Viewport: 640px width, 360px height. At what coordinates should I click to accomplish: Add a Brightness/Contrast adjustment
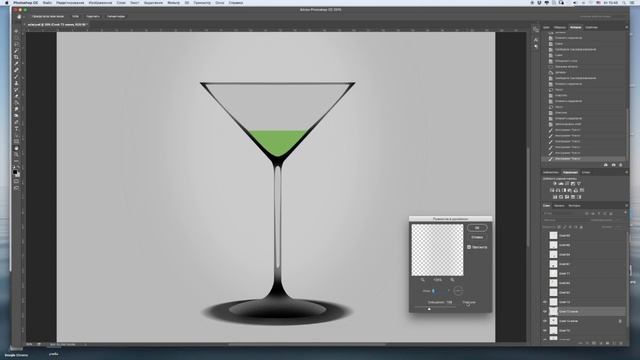click(555, 184)
